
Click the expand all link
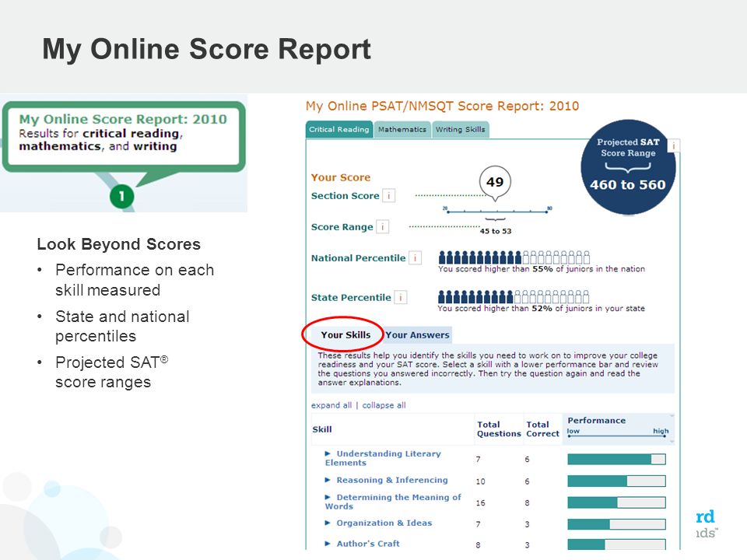click(x=331, y=405)
